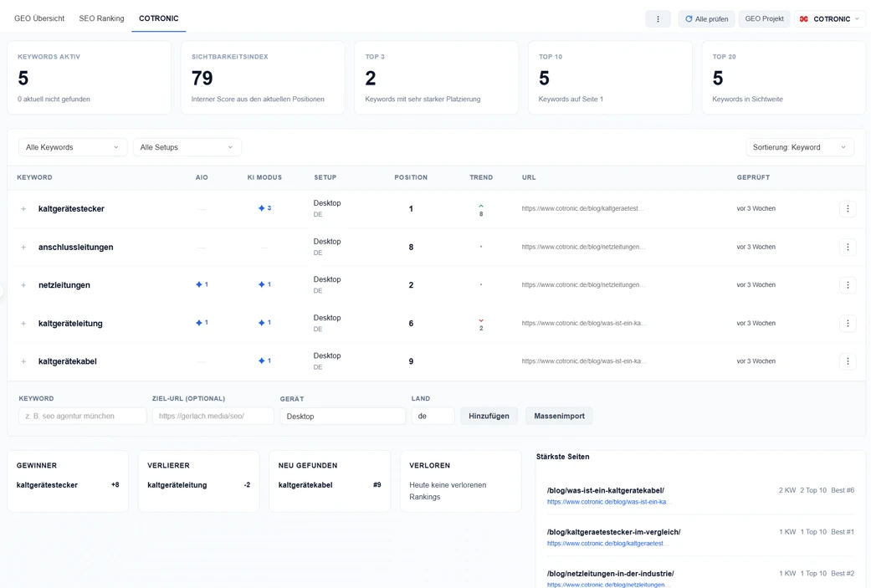Click KI Modus sparkle icon for kaltgerätestecker
The width and height of the screenshot is (871, 588).
click(262, 208)
